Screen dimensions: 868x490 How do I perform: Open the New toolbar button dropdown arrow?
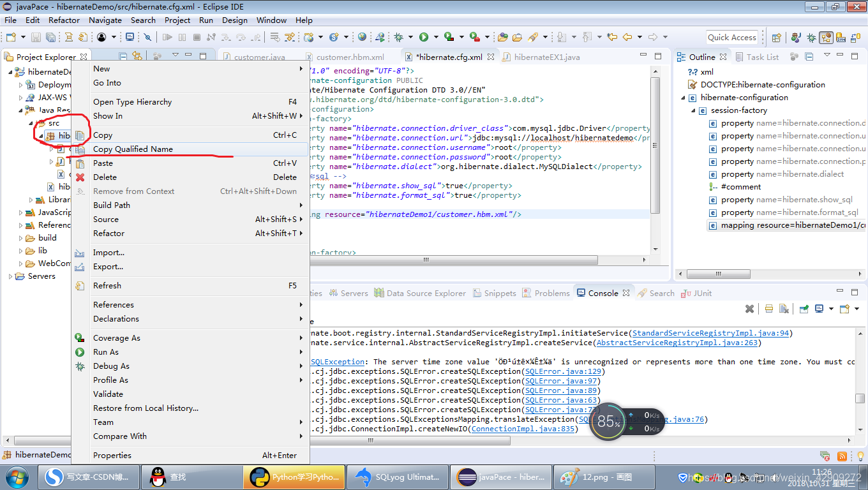(23, 37)
